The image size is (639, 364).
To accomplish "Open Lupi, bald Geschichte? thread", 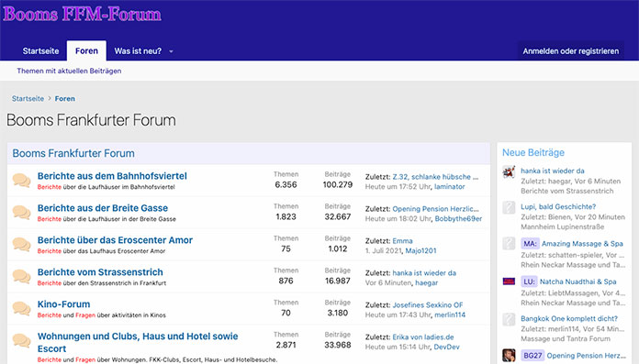I will tap(558, 207).
